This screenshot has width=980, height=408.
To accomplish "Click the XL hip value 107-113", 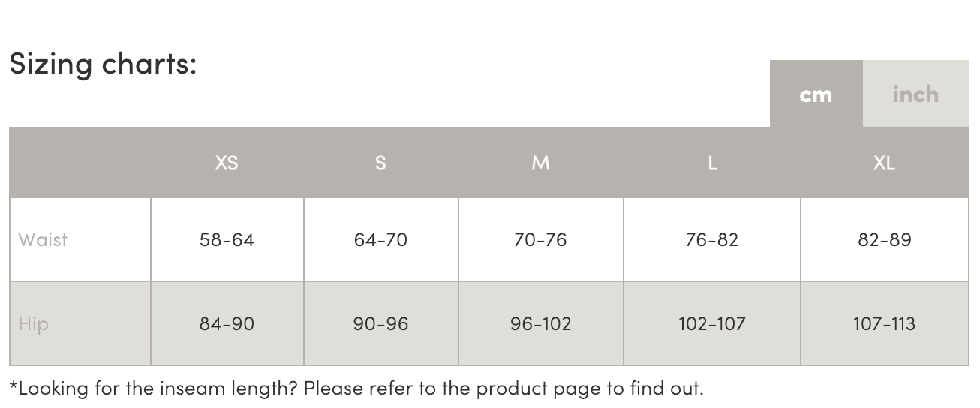I will [x=884, y=324].
